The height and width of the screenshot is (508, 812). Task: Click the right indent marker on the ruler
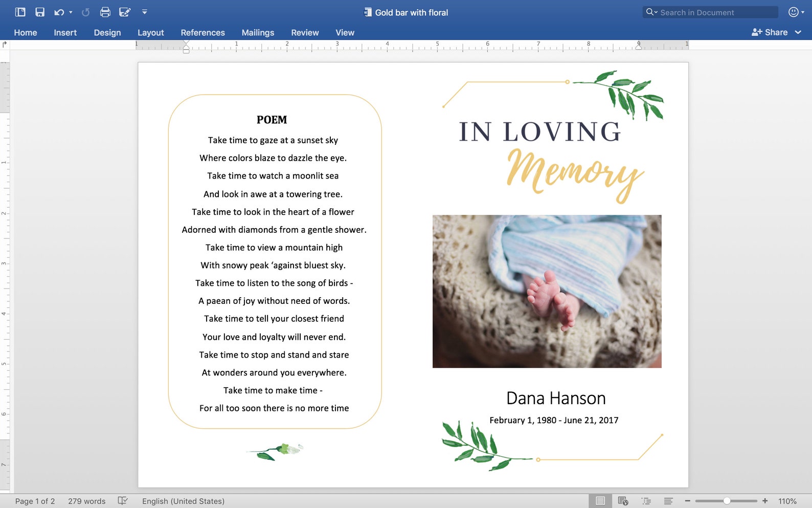(x=639, y=46)
